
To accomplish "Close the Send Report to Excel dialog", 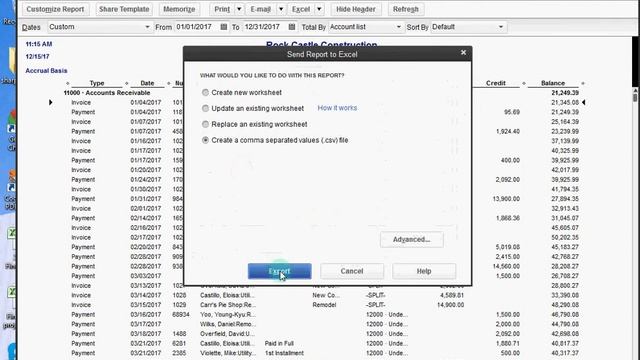I will [x=463, y=53].
